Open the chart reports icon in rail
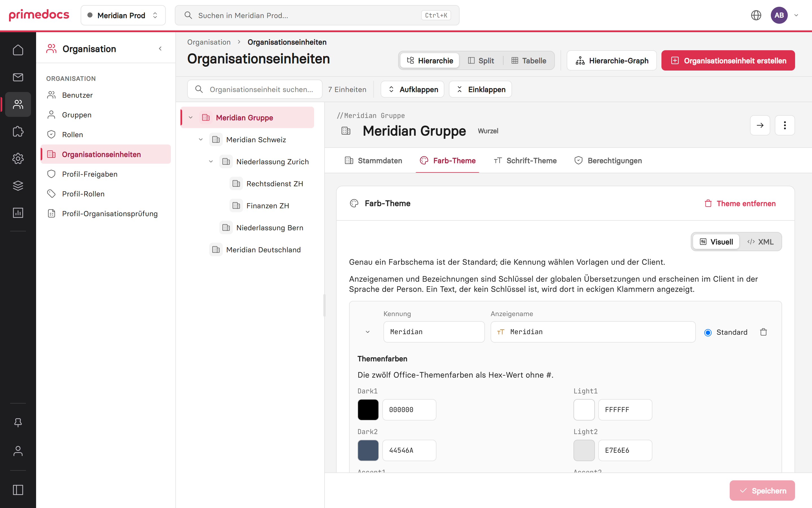This screenshot has height=508, width=812. pyautogui.click(x=18, y=213)
